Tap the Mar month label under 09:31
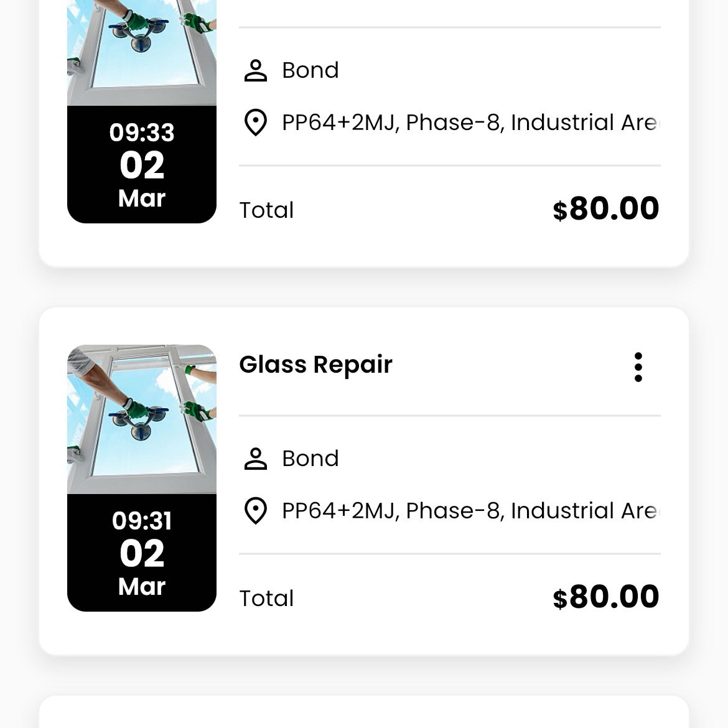 142,587
